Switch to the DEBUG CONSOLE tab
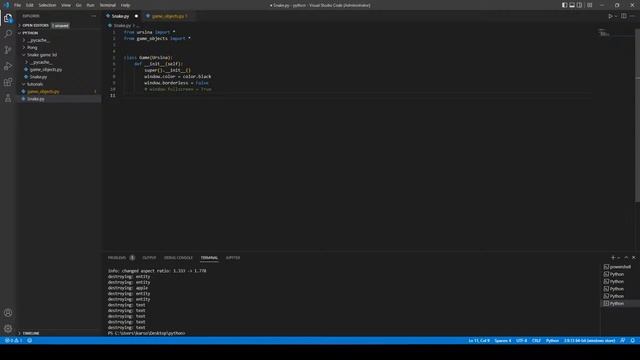 pos(178,258)
